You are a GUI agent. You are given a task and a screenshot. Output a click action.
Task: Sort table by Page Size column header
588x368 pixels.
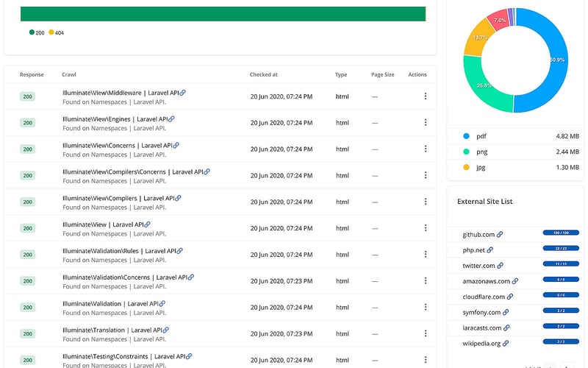pyautogui.click(x=382, y=74)
